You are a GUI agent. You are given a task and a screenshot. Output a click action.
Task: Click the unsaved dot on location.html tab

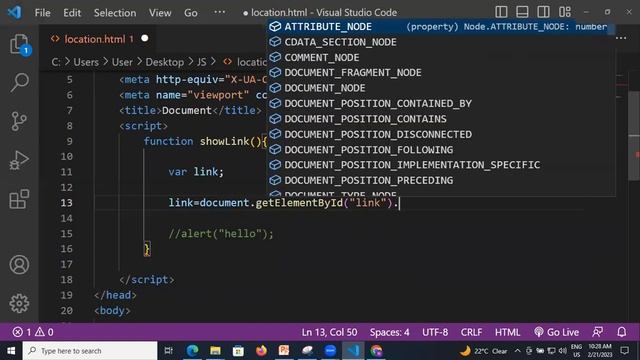pyautogui.click(x=144, y=38)
